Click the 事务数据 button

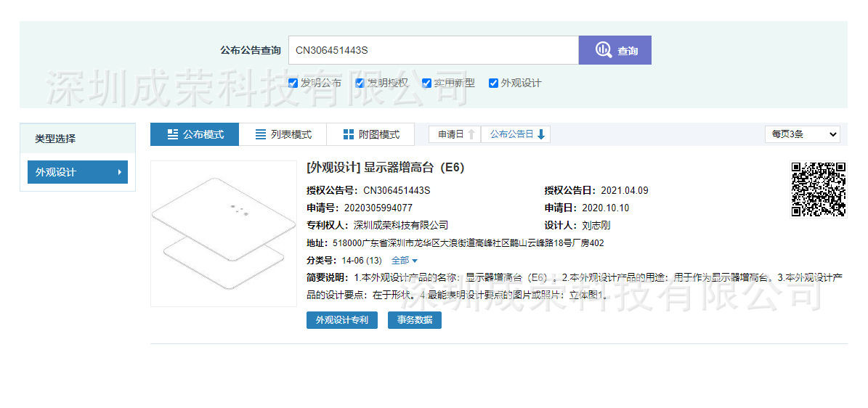tap(415, 320)
